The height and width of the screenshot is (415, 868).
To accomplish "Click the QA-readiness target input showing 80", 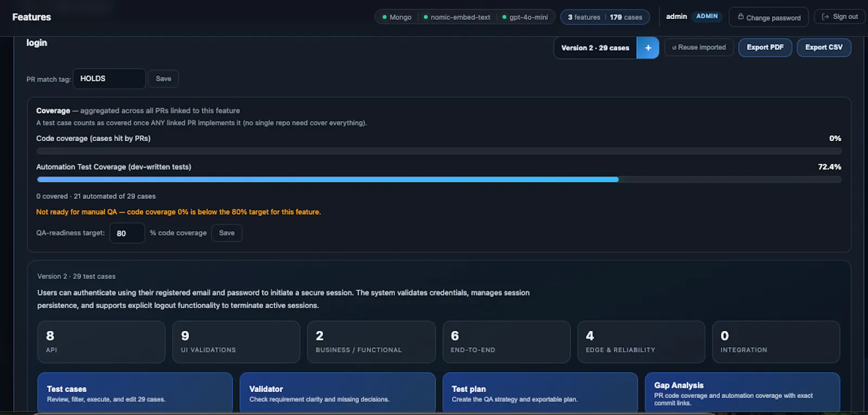I will click(127, 233).
